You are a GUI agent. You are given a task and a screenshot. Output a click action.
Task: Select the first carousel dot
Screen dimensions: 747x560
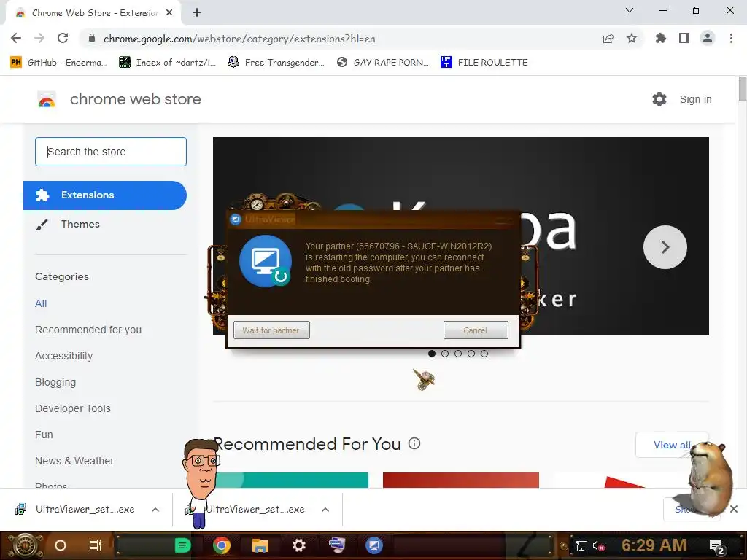coord(432,354)
